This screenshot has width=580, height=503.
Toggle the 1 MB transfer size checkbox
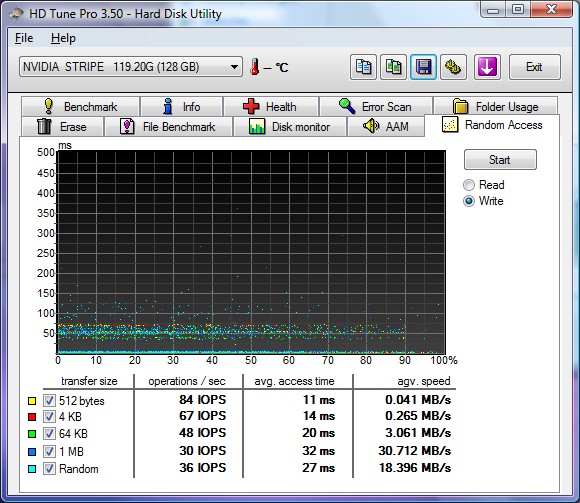[49, 451]
